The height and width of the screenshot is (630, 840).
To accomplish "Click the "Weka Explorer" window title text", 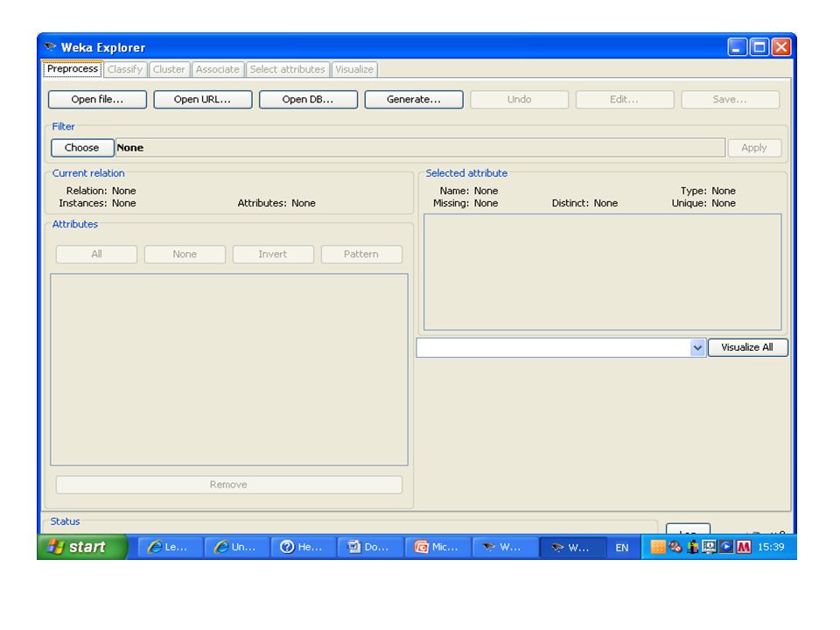I will (103, 47).
